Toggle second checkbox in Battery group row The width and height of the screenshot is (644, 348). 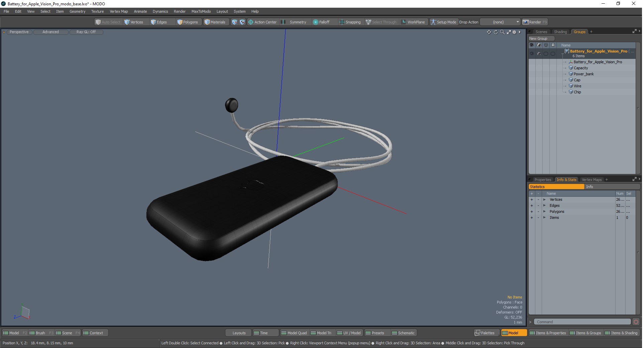[553, 54]
